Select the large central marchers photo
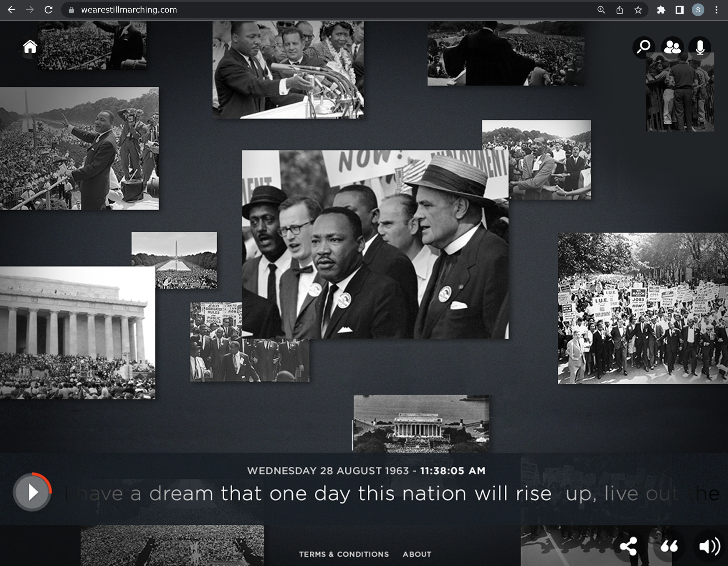This screenshot has width=728, height=566. tap(375, 244)
